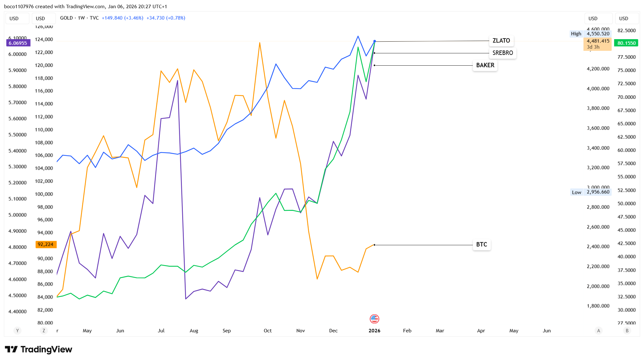Click the ZLATO text label
Image resolution: width=644 pixels, height=362 pixels.
coord(501,40)
